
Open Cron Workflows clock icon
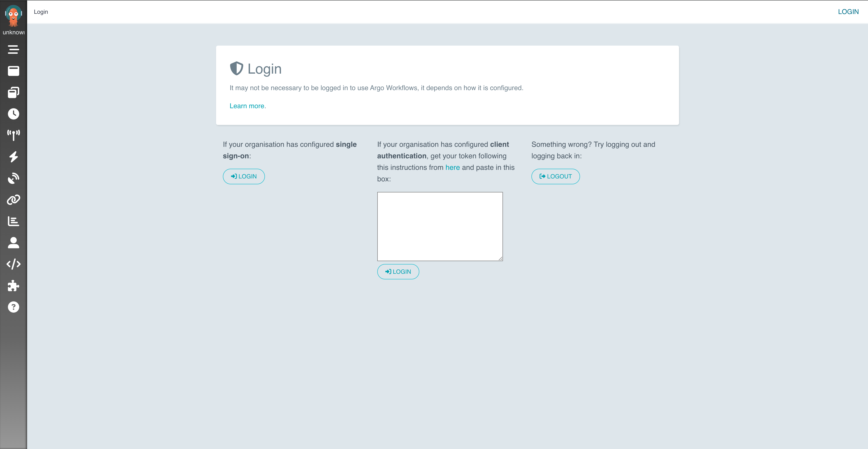click(x=14, y=114)
